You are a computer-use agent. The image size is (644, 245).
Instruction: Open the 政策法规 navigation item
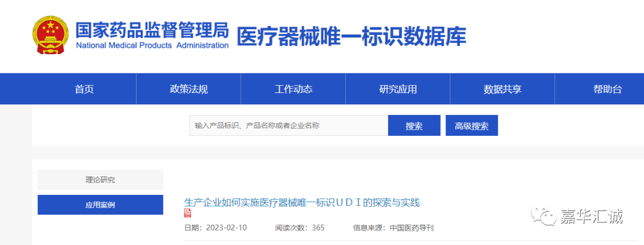188,89
